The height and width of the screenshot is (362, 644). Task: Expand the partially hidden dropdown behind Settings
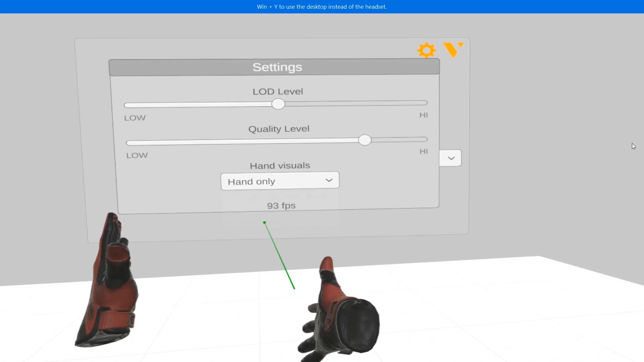[x=451, y=158]
